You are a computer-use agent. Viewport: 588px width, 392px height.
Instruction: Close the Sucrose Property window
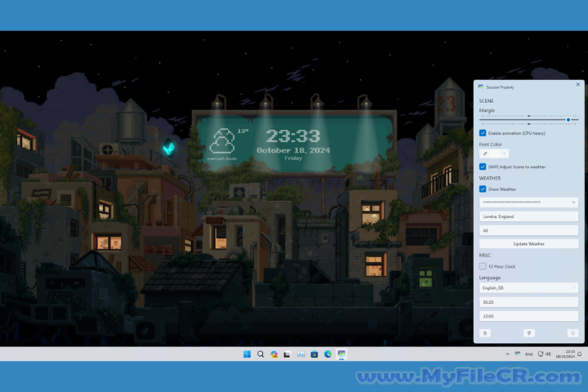(x=578, y=85)
